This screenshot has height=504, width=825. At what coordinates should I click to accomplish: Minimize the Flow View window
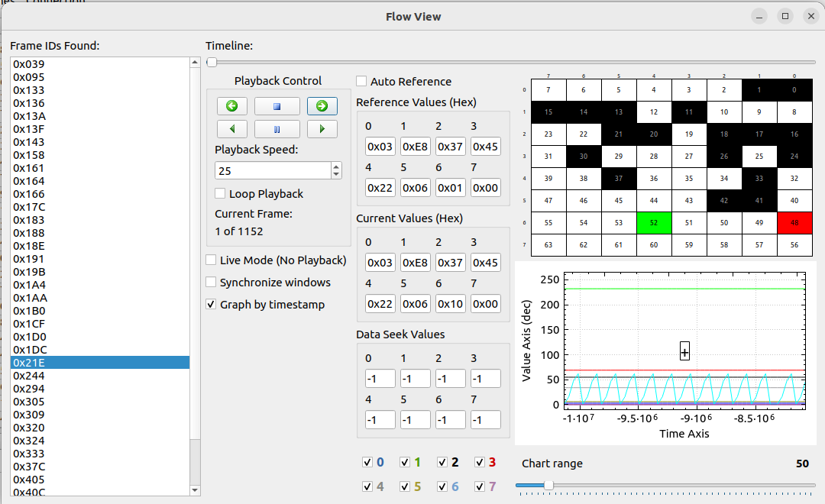pos(759,16)
